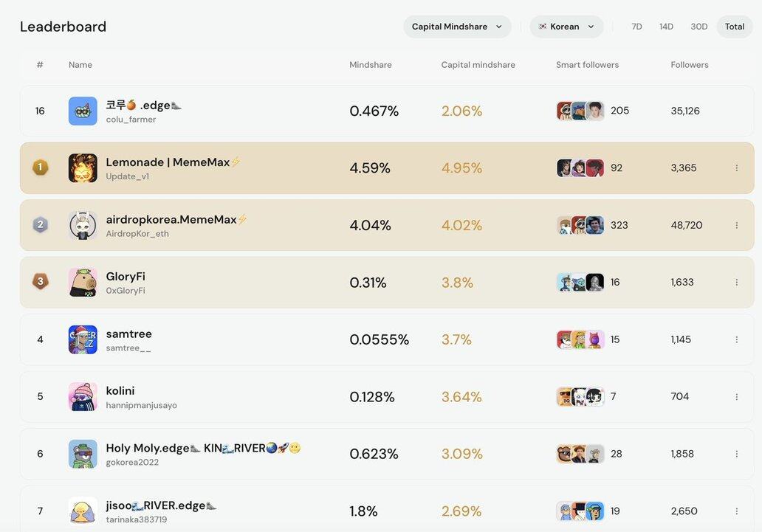Select the 30D time range
Image resolution: width=762 pixels, height=532 pixels.
(698, 27)
